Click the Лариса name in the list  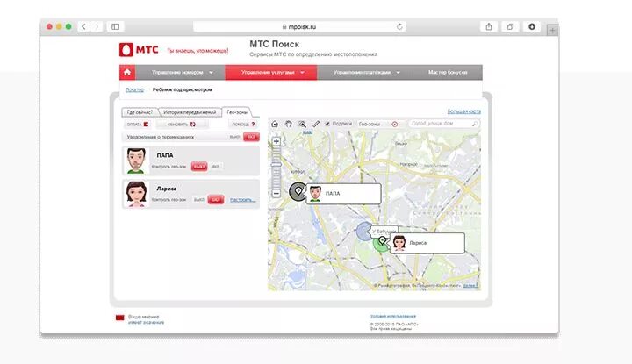pyautogui.click(x=167, y=189)
